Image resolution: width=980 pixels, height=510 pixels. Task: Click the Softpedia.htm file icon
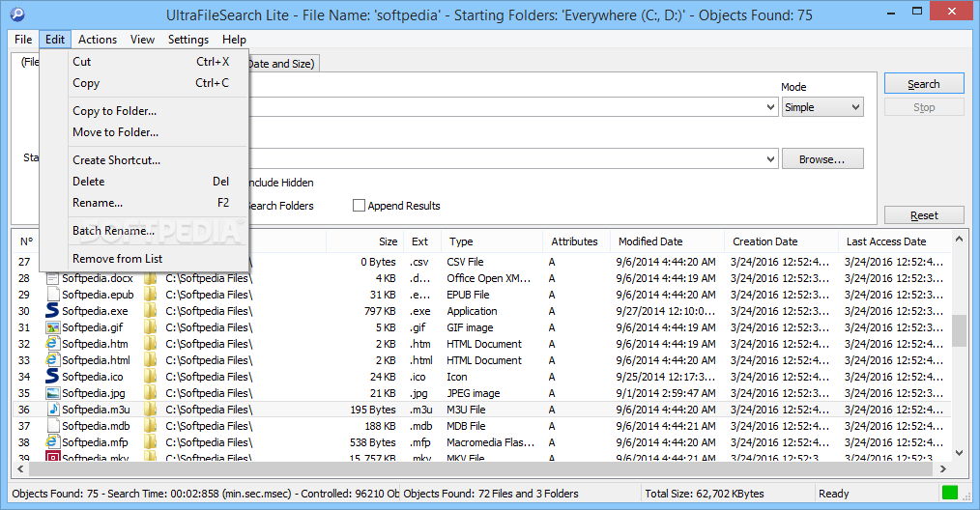click(52, 344)
